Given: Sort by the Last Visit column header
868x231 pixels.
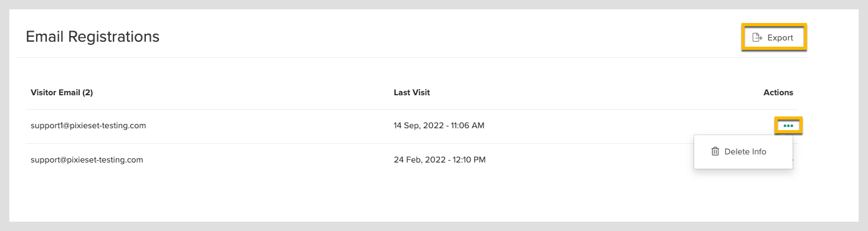Looking at the screenshot, I should [412, 92].
